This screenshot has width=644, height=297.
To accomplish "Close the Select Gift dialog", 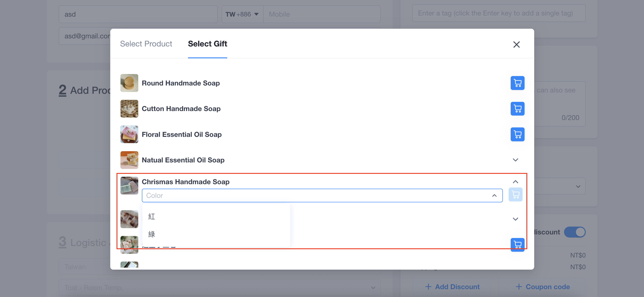I will point(516,45).
